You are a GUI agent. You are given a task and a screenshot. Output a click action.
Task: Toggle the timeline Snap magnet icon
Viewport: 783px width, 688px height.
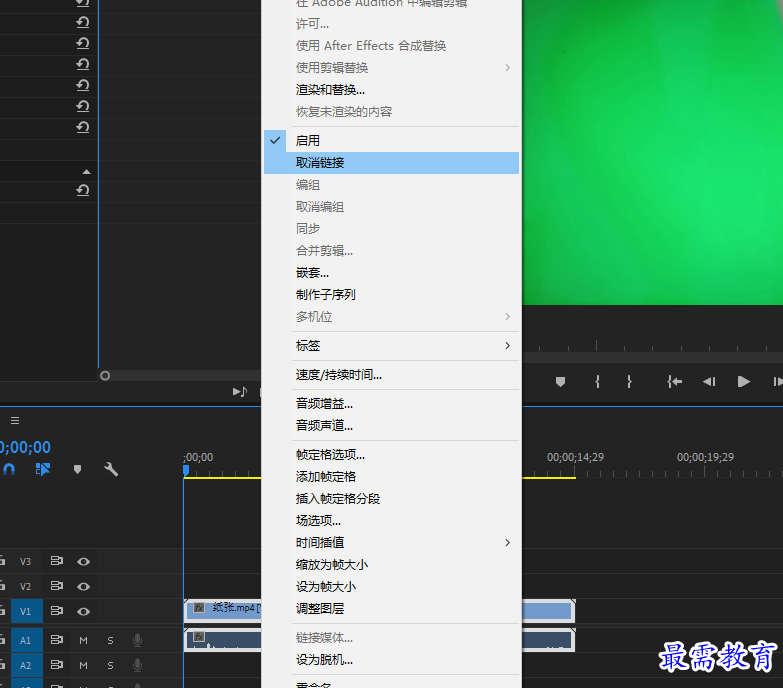[x=9, y=469]
